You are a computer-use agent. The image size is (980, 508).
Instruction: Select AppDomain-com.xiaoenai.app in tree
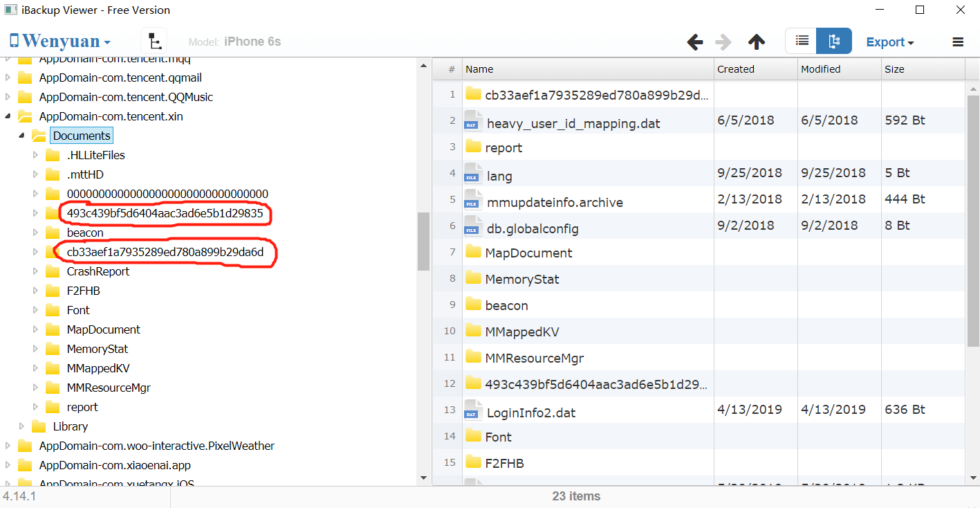click(115, 465)
